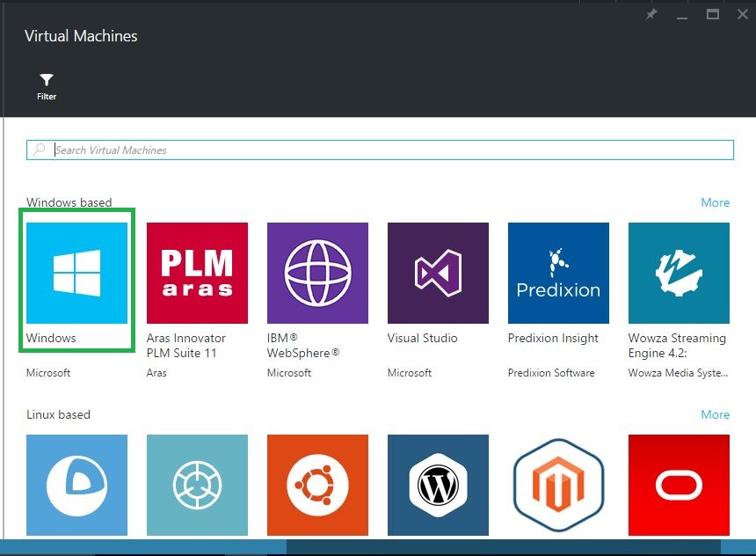Choose the IBM WebSphere globe tile
The image size is (756, 556).
coord(317,273)
